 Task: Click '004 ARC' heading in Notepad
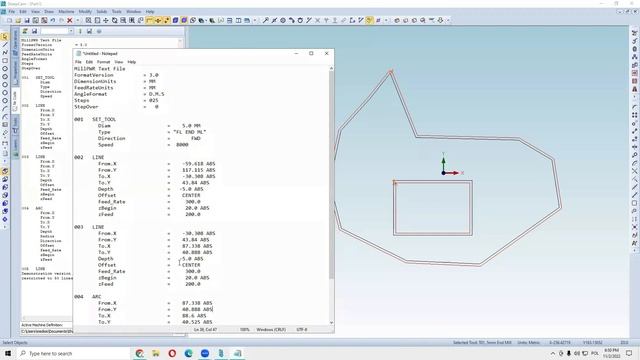pyautogui.click(x=87, y=297)
